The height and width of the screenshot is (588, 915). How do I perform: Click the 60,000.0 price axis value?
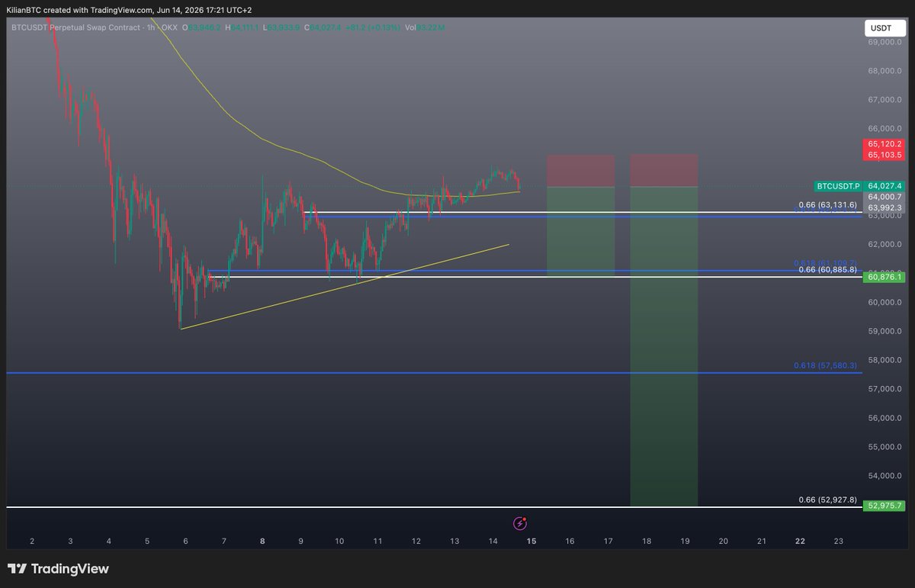[884, 302]
